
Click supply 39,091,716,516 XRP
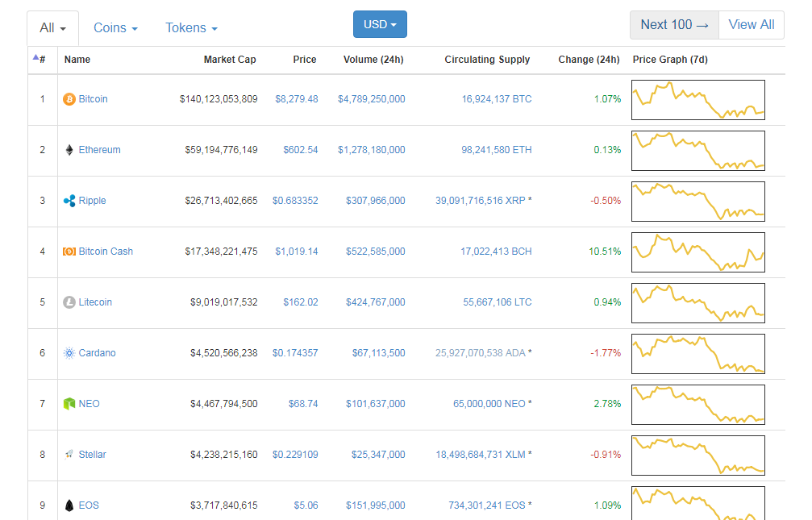pos(480,201)
